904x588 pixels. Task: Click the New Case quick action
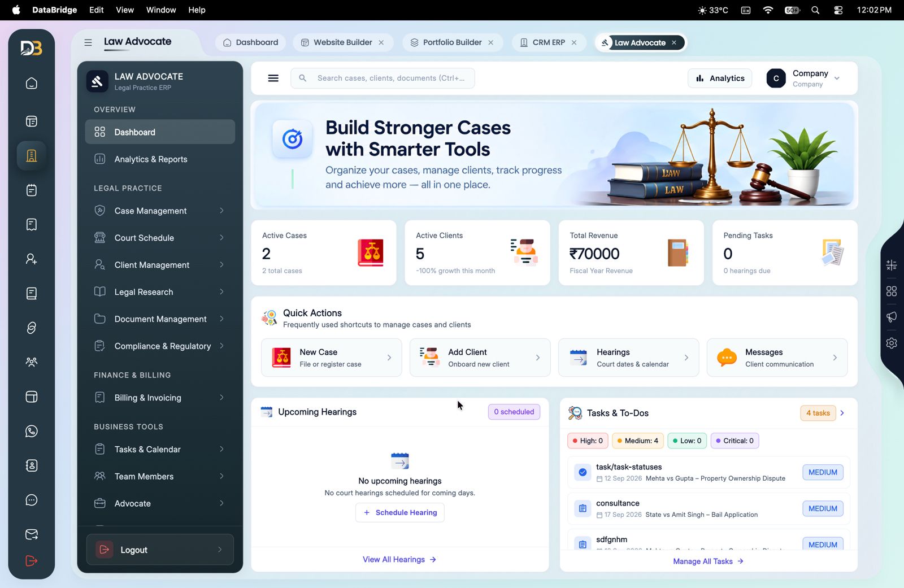pyautogui.click(x=332, y=358)
